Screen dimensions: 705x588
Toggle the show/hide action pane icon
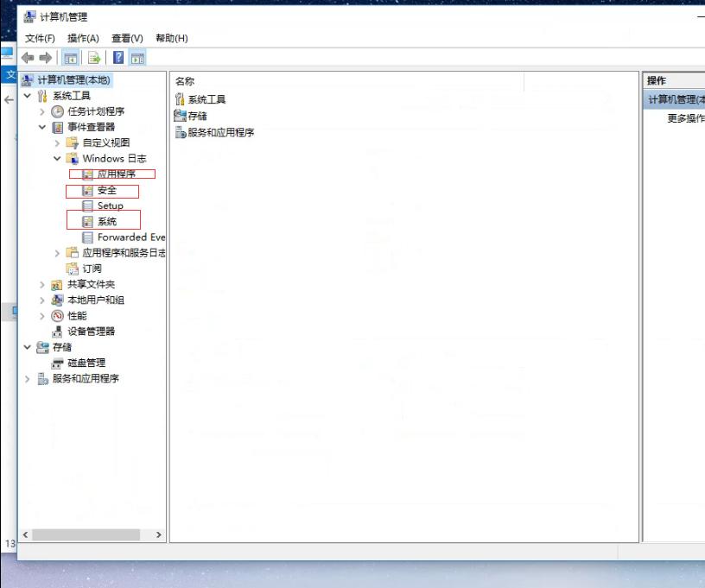pyautogui.click(x=137, y=58)
